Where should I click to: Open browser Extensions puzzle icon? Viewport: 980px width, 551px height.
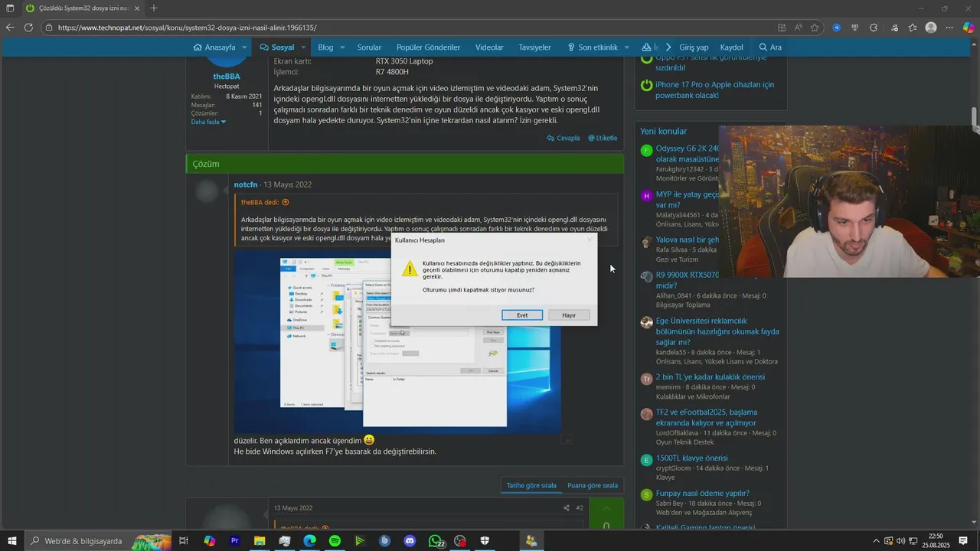[x=874, y=28]
